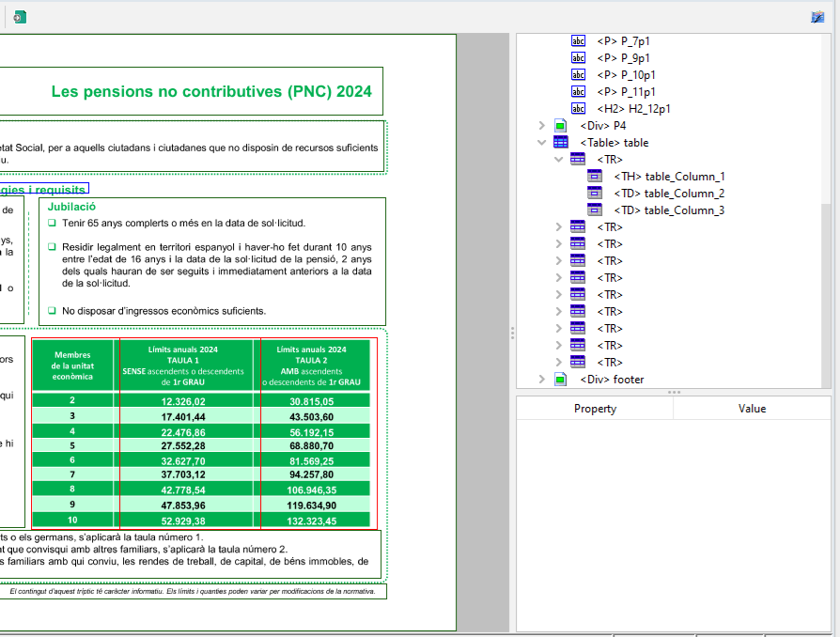Click the abc icon next to H2_12p1

[578, 108]
